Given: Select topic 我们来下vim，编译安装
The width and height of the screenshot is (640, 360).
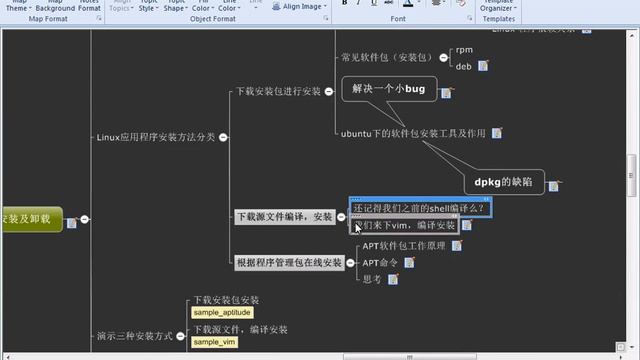Looking at the screenshot, I should point(404,225).
